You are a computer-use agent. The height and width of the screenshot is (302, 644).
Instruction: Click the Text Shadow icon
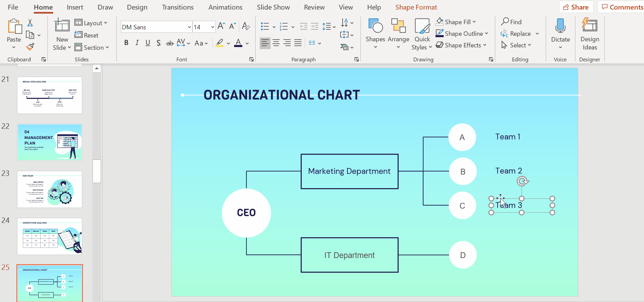(158, 43)
